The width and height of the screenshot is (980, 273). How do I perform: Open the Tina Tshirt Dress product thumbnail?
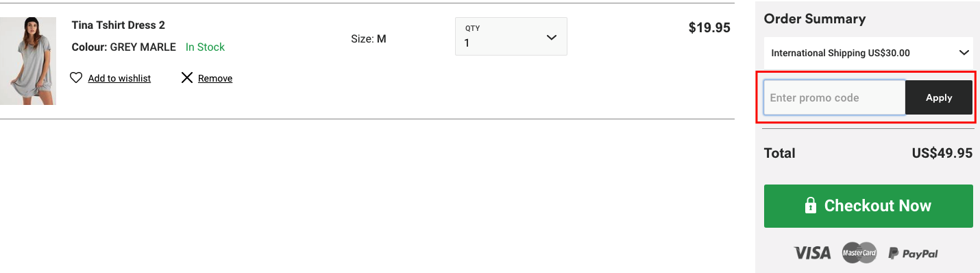click(x=27, y=61)
